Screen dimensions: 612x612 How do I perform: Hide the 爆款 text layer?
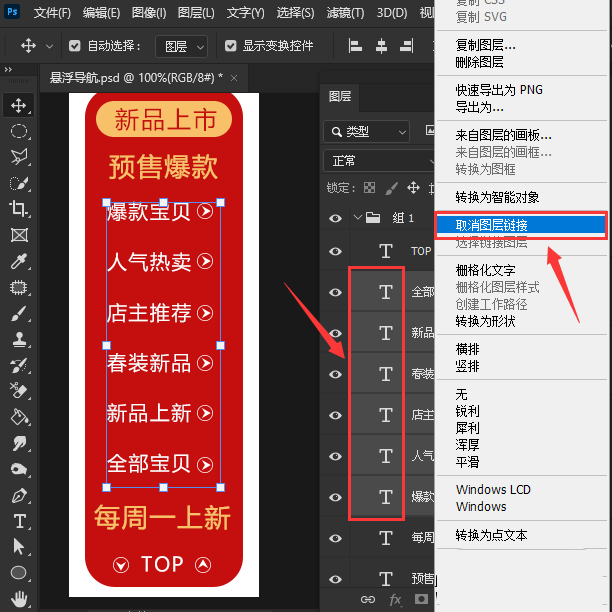(335, 497)
